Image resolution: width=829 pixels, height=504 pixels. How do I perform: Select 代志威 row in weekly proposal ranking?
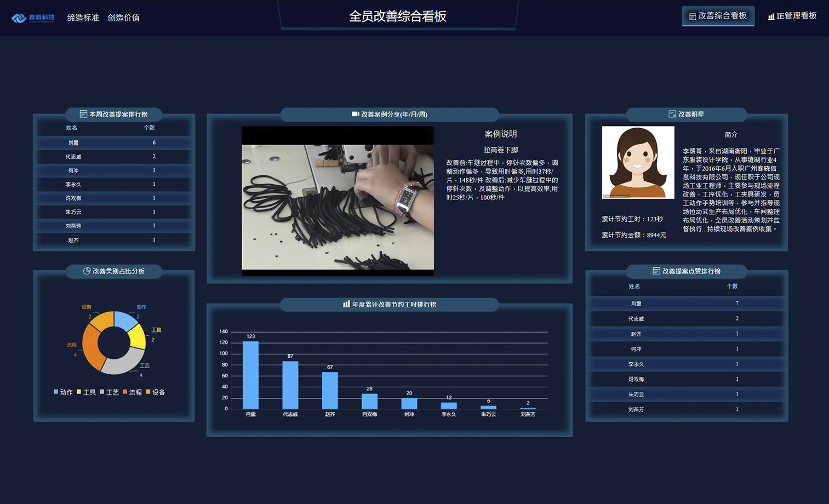tap(113, 157)
